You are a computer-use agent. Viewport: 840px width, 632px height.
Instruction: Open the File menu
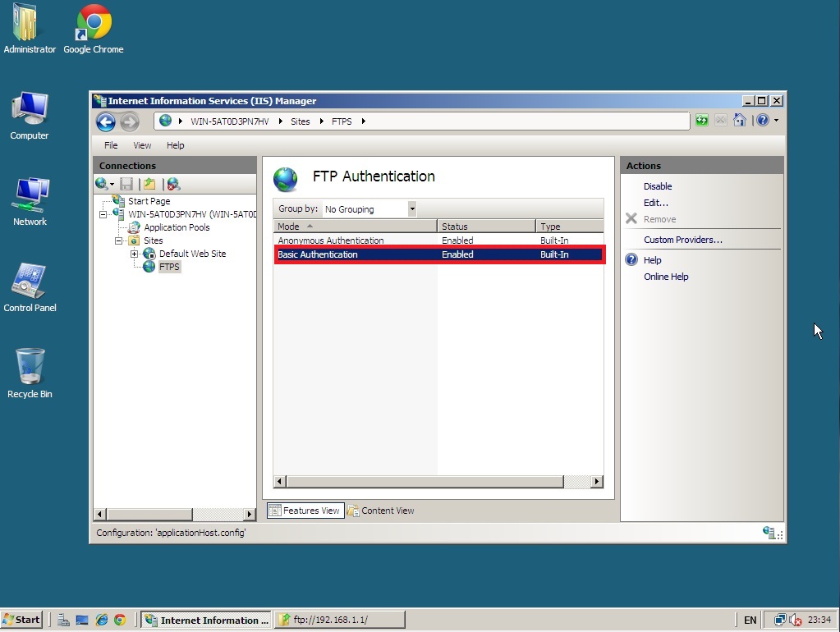[x=111, y=145]
